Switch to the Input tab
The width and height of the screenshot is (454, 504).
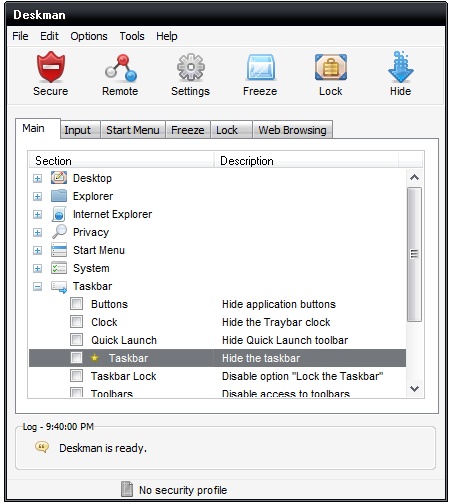[x=80, y=130]
